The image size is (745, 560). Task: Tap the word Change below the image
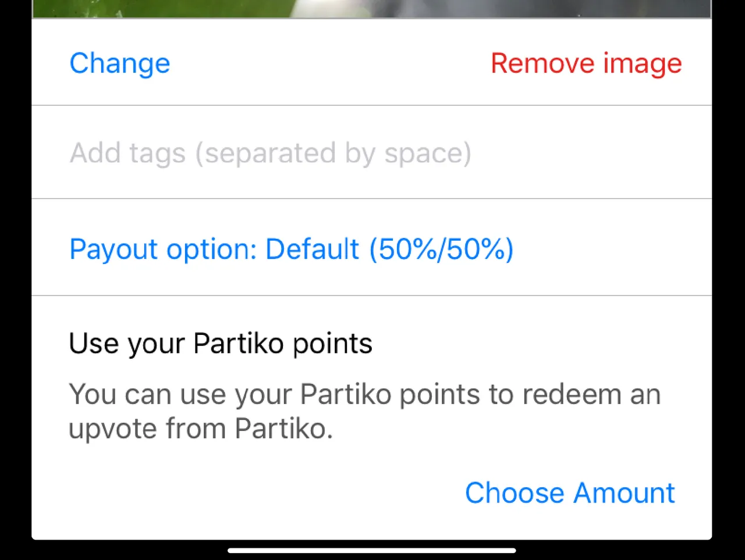[x=119, y=63]
